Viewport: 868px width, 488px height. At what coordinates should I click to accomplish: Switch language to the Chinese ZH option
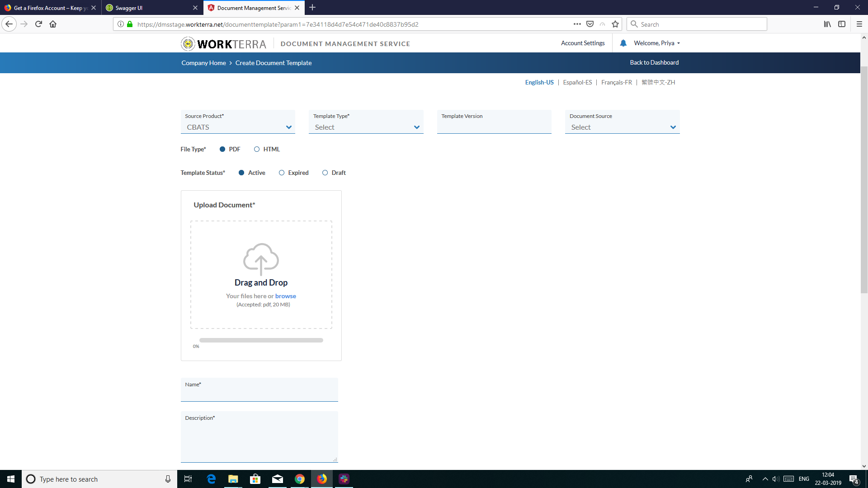[658, 82]
